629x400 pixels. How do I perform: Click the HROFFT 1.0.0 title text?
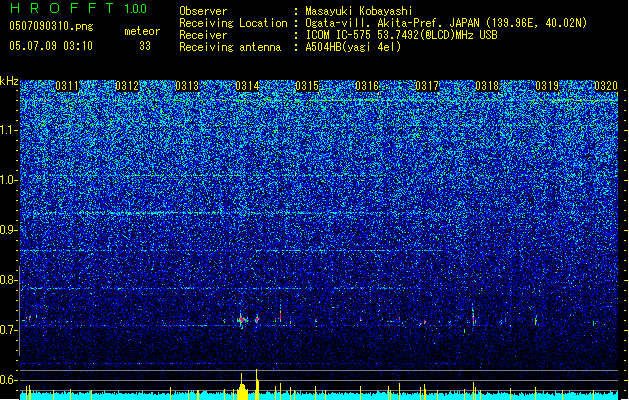pos(78,8)
